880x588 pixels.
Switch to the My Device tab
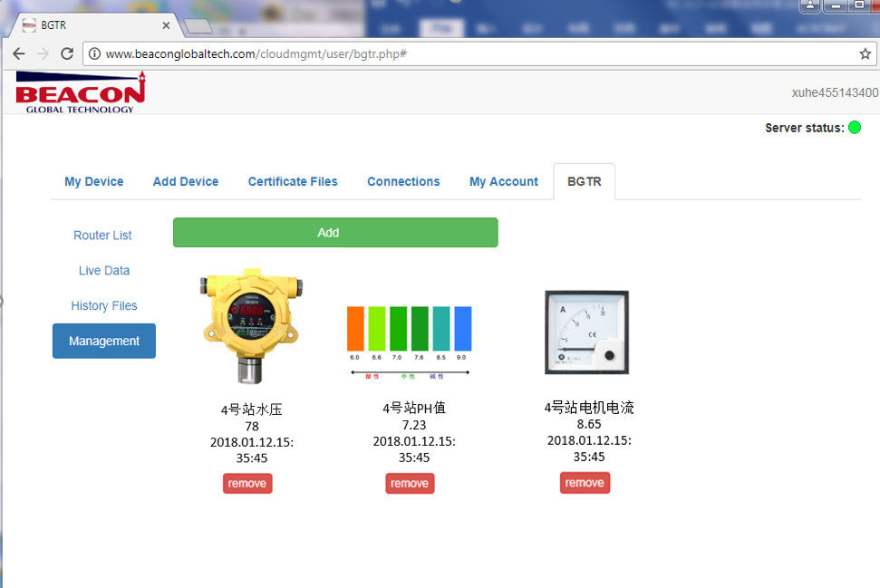coord(94,181)
